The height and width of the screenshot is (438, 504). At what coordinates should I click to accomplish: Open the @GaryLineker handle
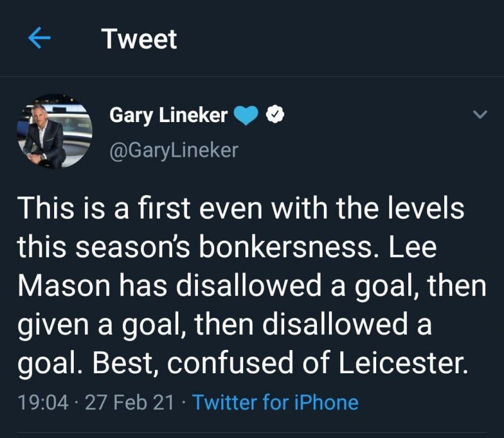(174, 150)
